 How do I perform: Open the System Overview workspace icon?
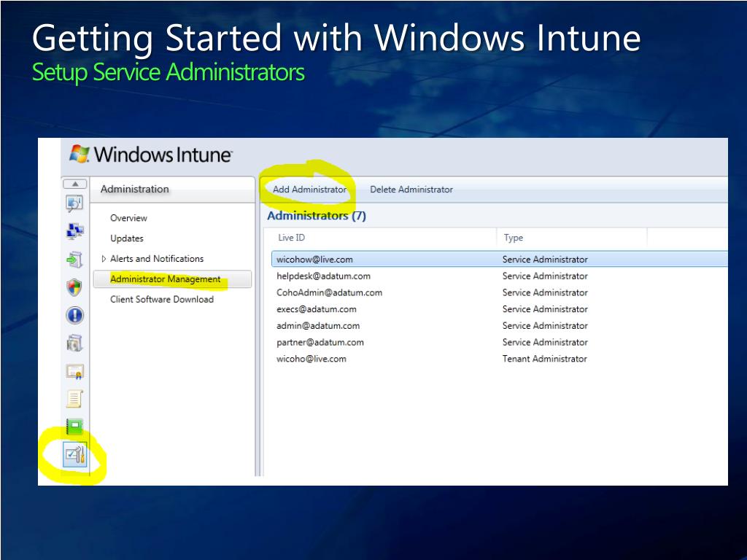click(x=74, y=203)
